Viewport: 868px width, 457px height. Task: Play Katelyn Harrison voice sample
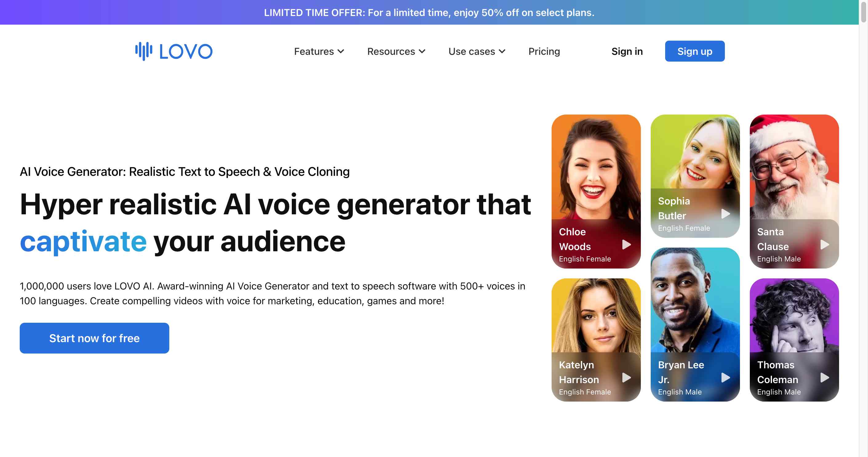pos(626,378)
